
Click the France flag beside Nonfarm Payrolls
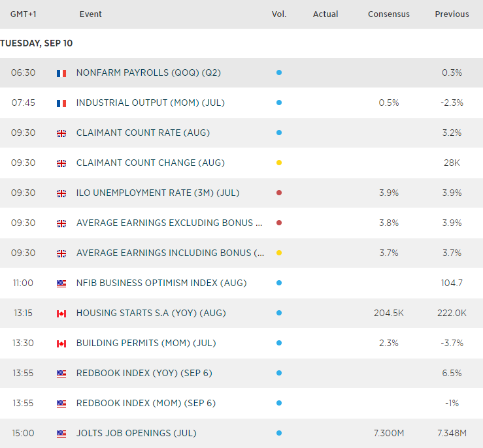tap(61, 73)
